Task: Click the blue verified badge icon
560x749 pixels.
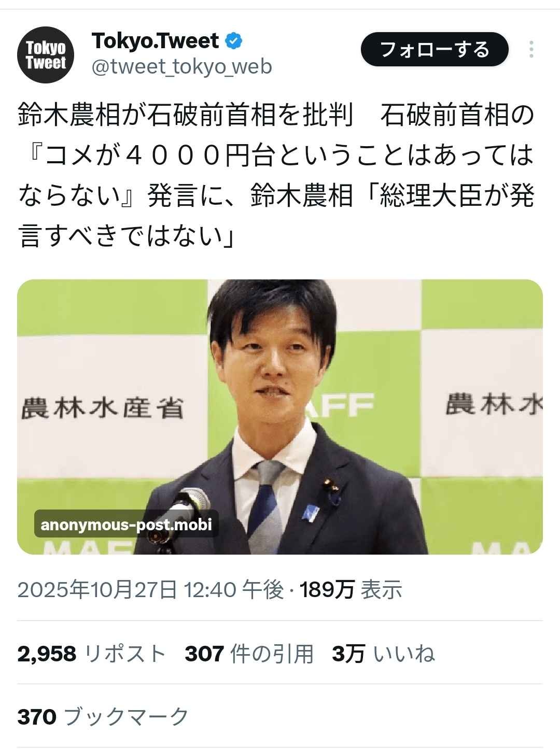Action: tap(233, 40)
